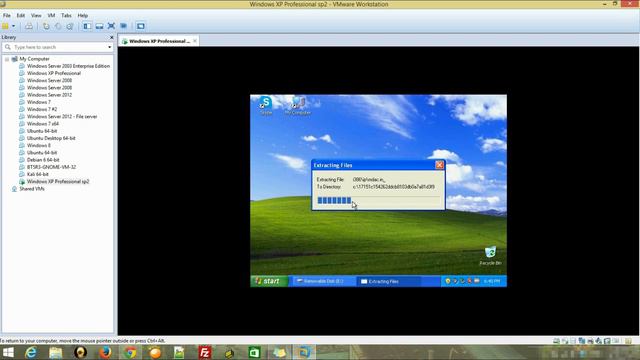Toggle the thumbnail bar toolbar icon

click(99, 26)
